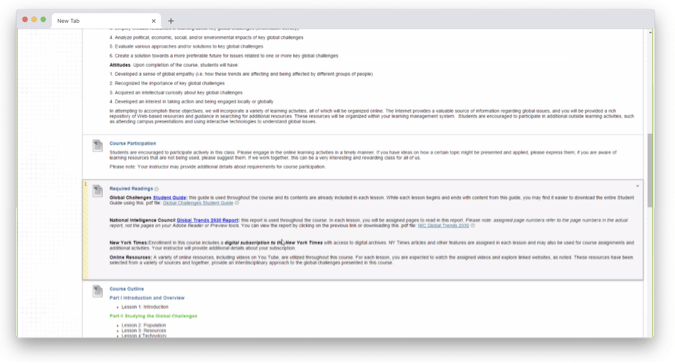Click bold 'Global Challenges' before Student Guide
This screenshot has height=363, width=675.
click(130, 198)
